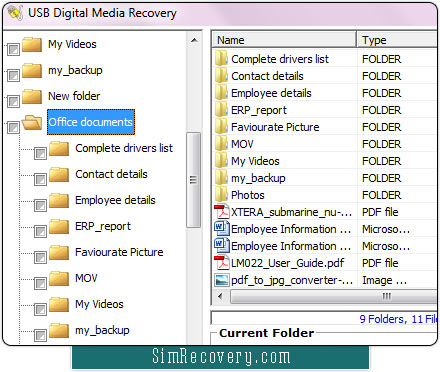Click the folder icon next to Photos in list
Image resolution: width=440 pixels, height=372 pixels.
point(222,194)
